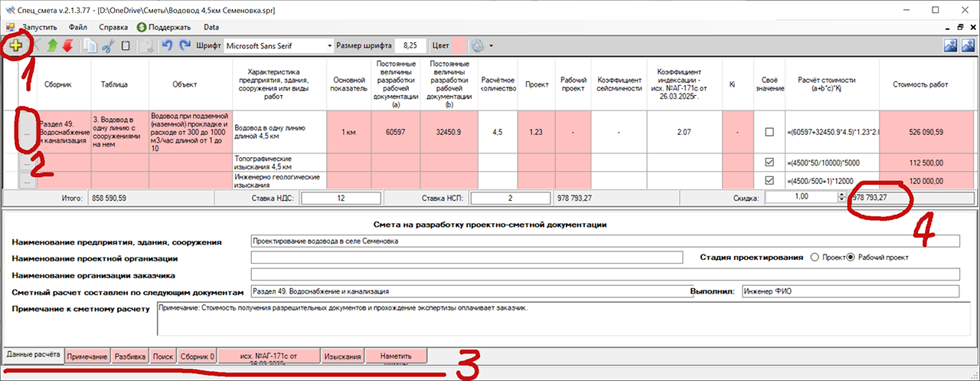Screen dimensions: 980x381
Task: Click the green move row up arrow
Action: coord(53,46)
